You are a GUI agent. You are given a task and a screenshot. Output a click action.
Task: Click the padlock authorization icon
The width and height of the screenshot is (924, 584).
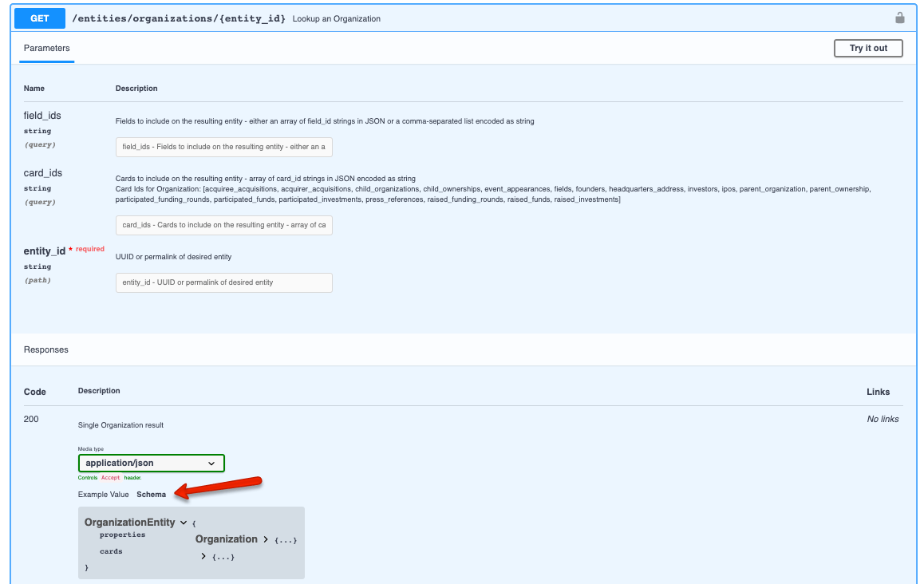[x=900, y=18]
